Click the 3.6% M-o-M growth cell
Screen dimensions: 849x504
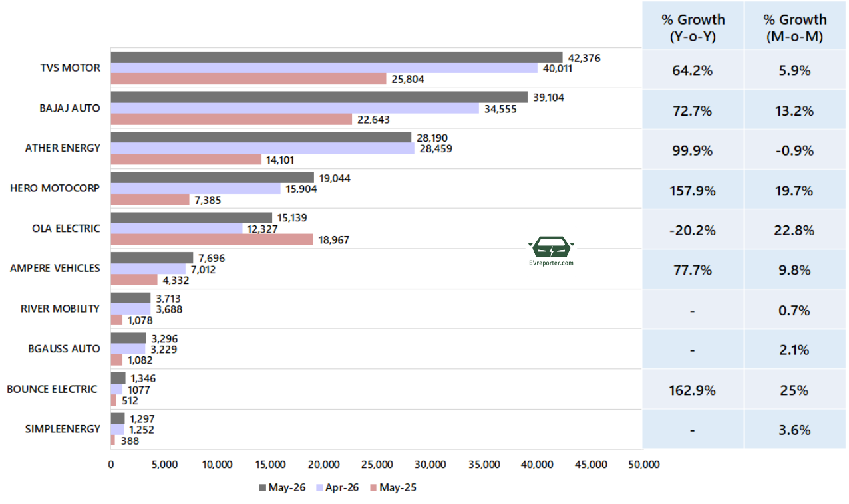795,430
